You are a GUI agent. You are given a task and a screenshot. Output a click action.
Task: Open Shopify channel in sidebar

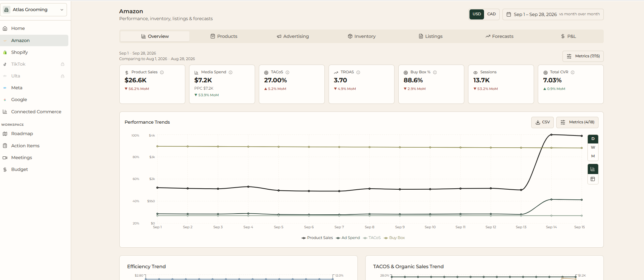tap(34, 52)
